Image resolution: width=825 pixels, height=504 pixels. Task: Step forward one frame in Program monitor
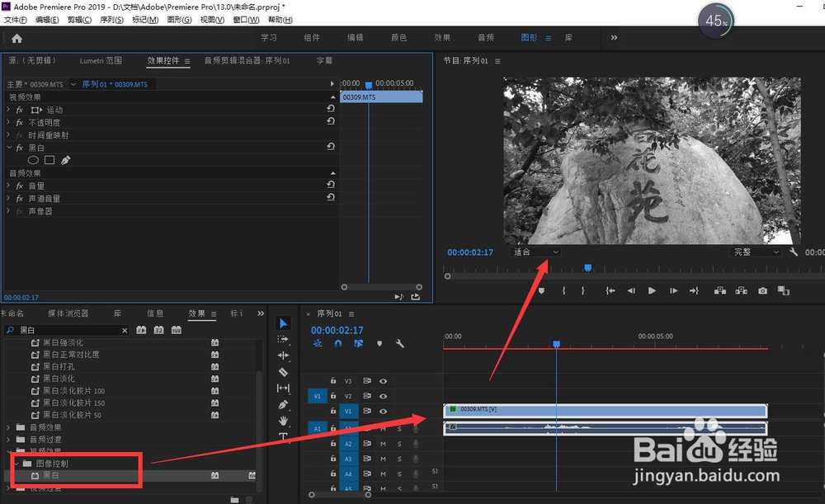pos(673,290)
